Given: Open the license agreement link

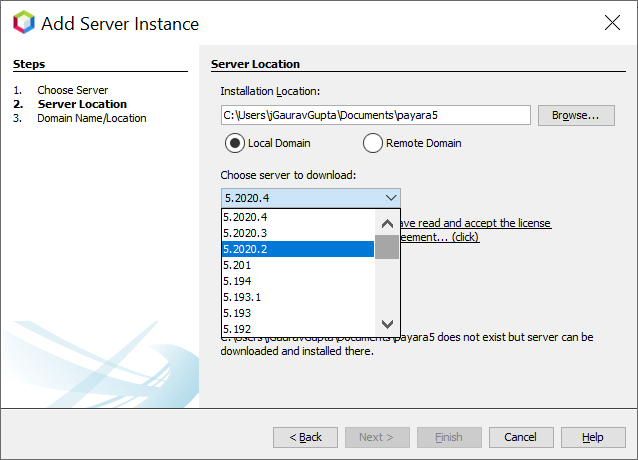Looking at the screenshot, I should pos(475,230).
